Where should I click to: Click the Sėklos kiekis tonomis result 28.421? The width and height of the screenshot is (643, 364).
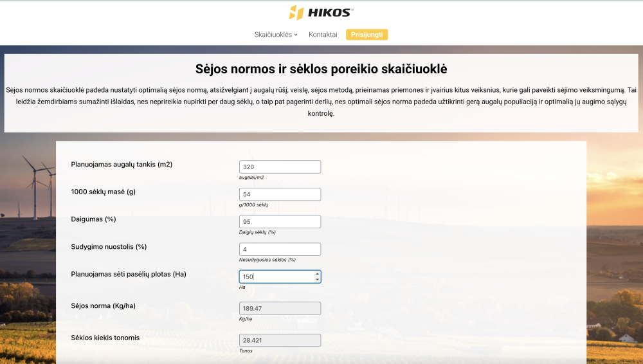[x=280, y=340]
